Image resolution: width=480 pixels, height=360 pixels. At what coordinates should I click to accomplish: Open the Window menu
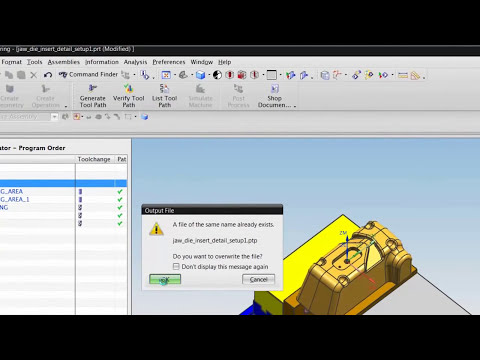click(x=202, y=62)
